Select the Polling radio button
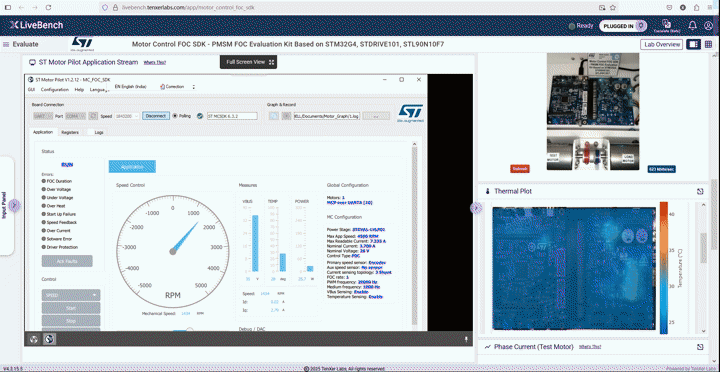Image resolution: width=720 pixels, height=372 pixels. [175, 116]
